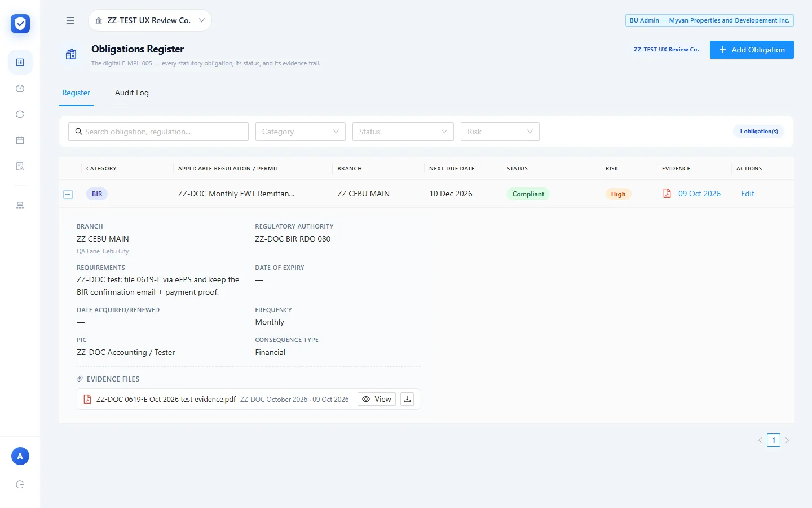Focus the search obligation input field
The height and width of the screenshot is (508, 812).
158,132
